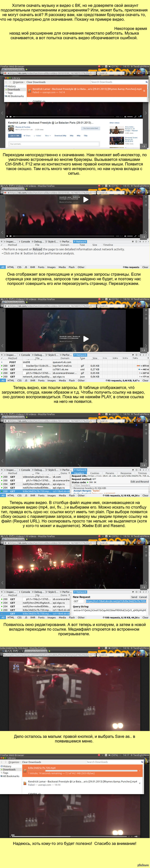150x868 pixels.
Task: Open Response tab in request details
Action: click(126, 473)
